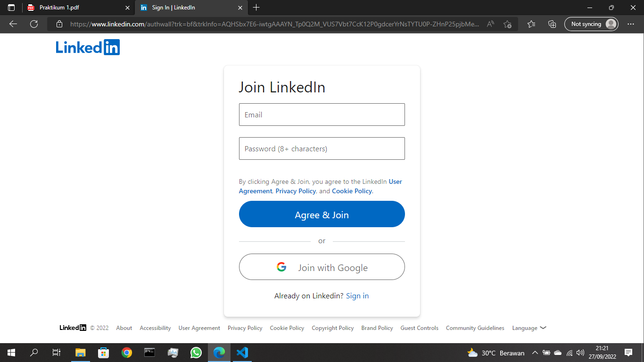Screen dimensions: 644x362
Task: Open Read aloud icon in the address bar
Action: 490,24
